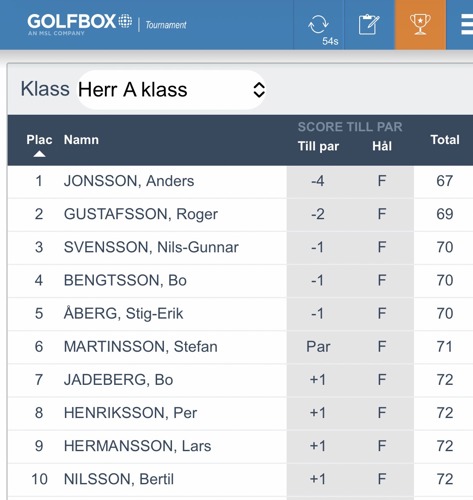Sort by the Till par column
This screenshot has height=500, width=473.
tap(318, 146)
